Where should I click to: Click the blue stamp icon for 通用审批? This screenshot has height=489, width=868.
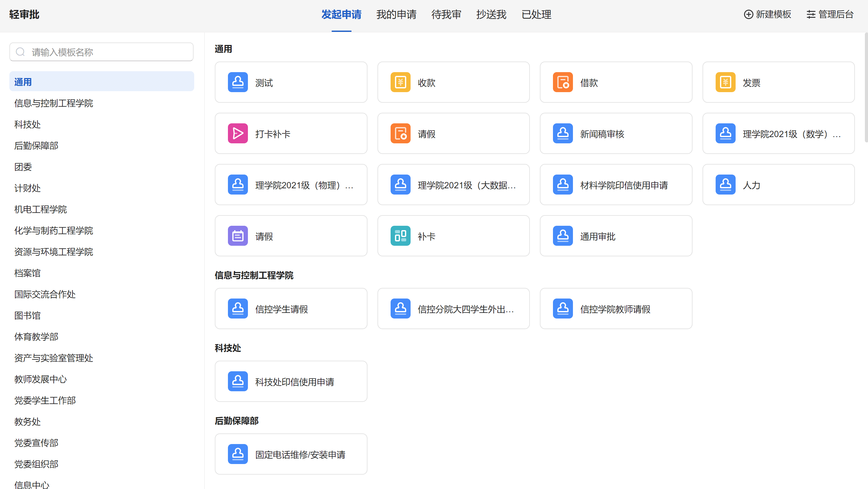[563, 236]
